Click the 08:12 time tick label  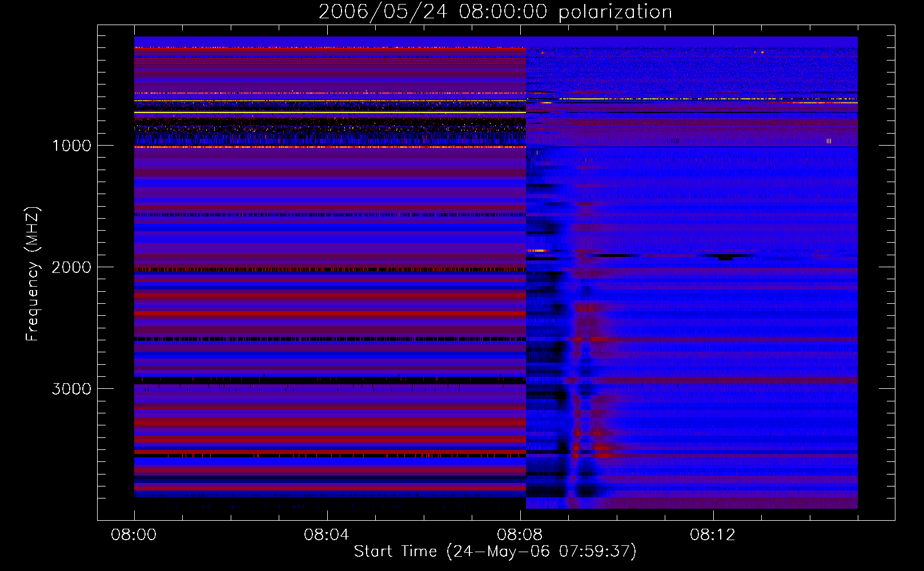point(713,535)
